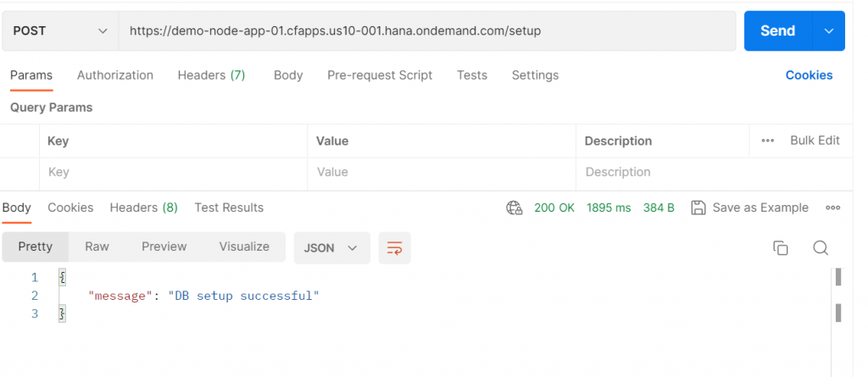
Task: Click Bulk Edit for query params
Action: [x=815, y=141]
